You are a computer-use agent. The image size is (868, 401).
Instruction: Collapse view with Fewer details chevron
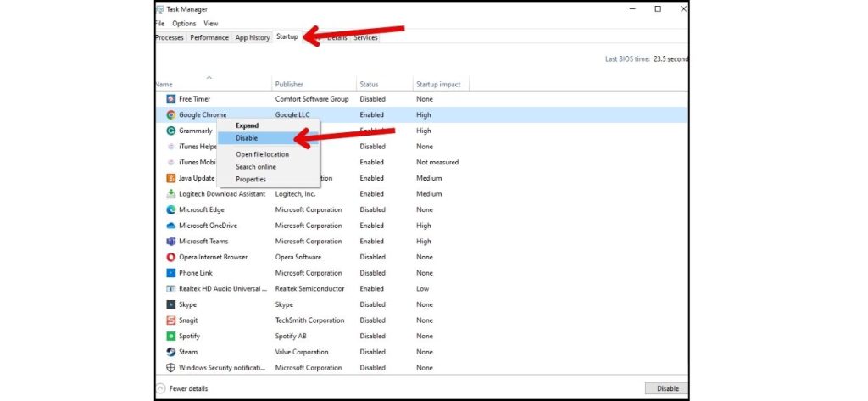click(160, 389)
